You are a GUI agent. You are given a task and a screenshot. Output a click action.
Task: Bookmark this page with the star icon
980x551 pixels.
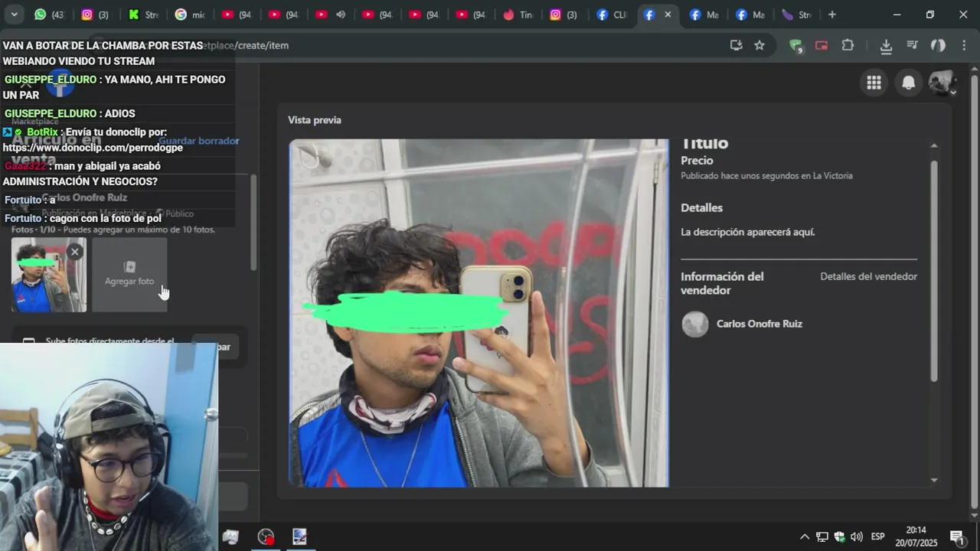pyautogui.click(x=759, y=45)
